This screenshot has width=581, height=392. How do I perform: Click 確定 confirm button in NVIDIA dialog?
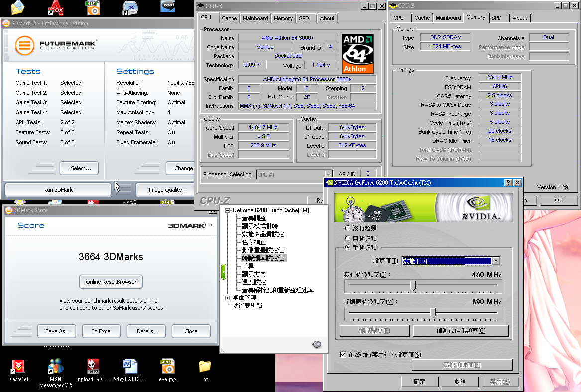coord(420,382)
